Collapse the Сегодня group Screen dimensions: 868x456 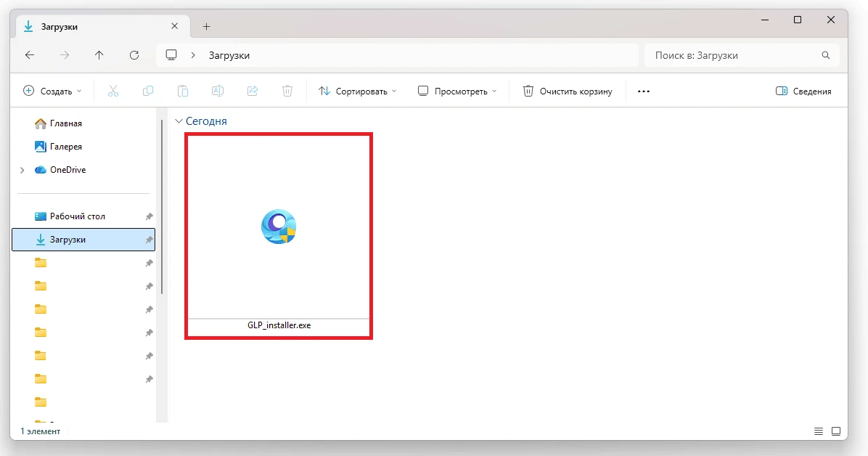pyautogui.click(x=179, y=122)
